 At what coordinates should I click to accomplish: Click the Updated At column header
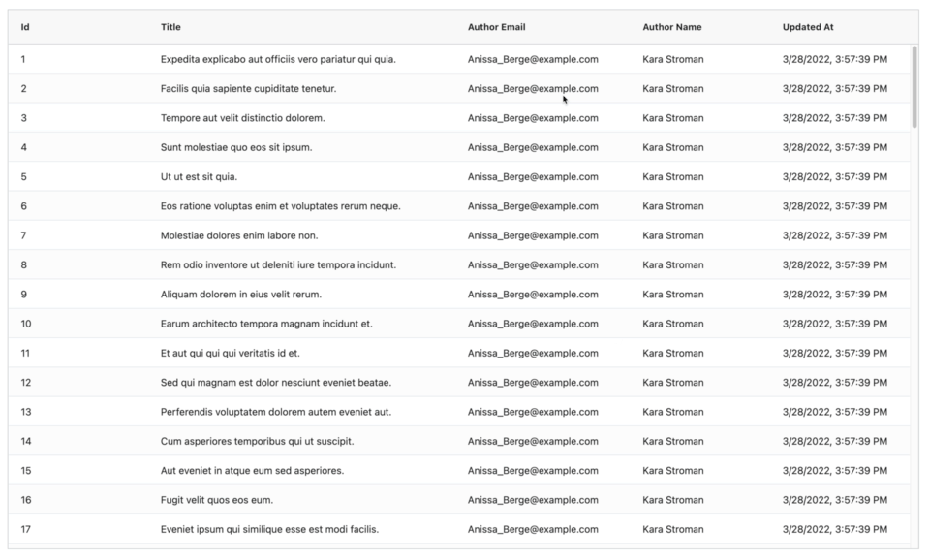[x=808, y=27]
